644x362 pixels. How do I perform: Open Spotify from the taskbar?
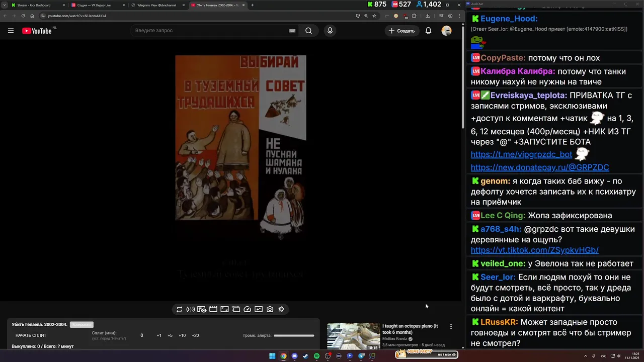(316, 356)
